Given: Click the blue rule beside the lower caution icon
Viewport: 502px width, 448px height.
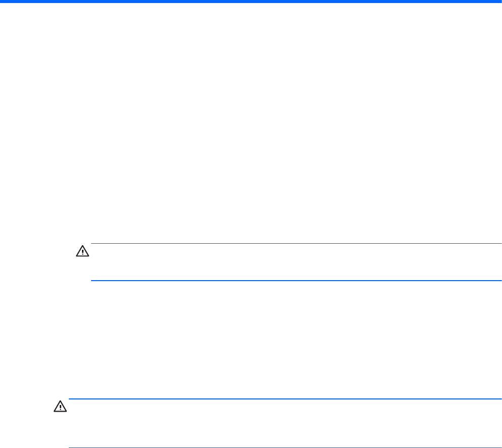Looking at the screenshot, I should (x=284, y=398).
